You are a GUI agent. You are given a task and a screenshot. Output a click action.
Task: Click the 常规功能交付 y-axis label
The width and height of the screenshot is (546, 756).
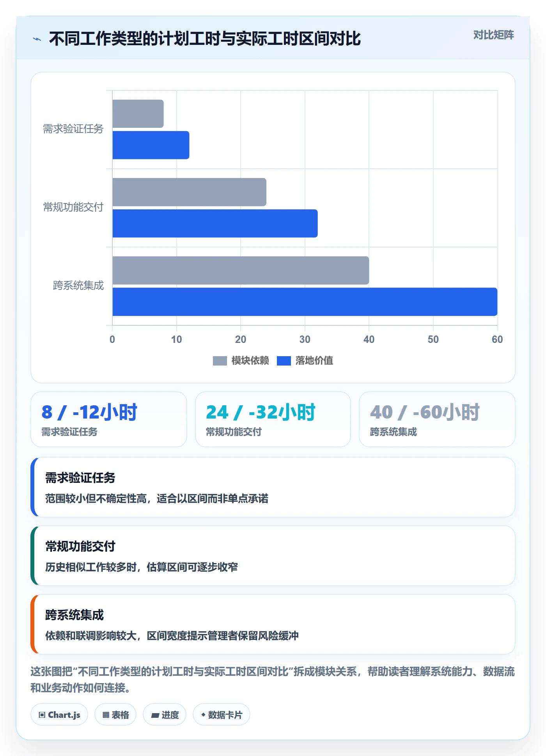(73, 207)
